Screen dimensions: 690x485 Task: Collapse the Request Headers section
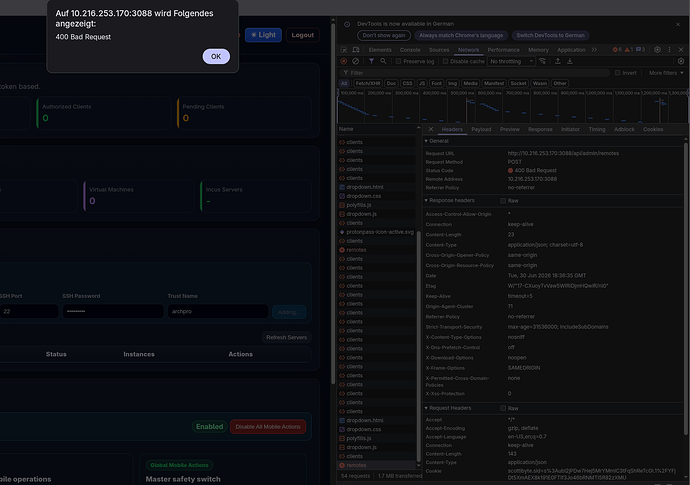point(426,408)
